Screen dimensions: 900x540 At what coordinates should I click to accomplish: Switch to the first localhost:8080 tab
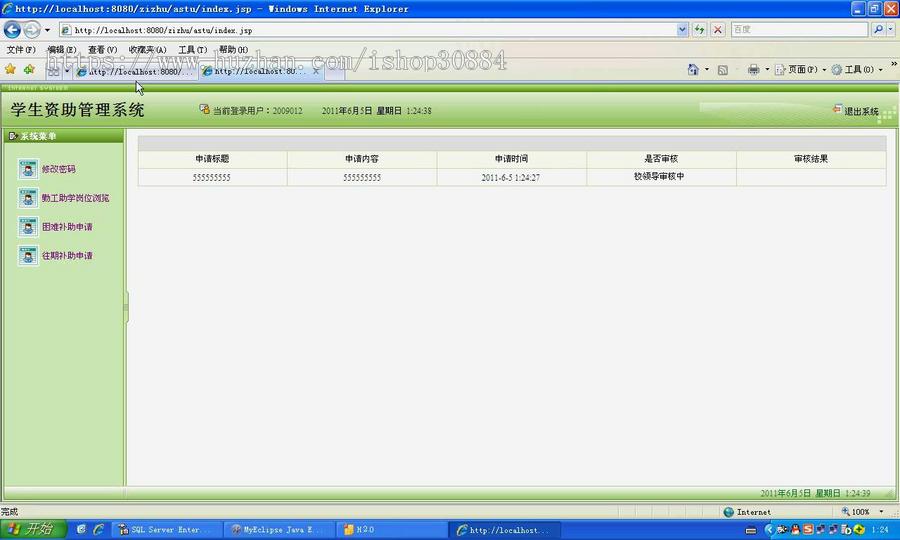(135, 72)
